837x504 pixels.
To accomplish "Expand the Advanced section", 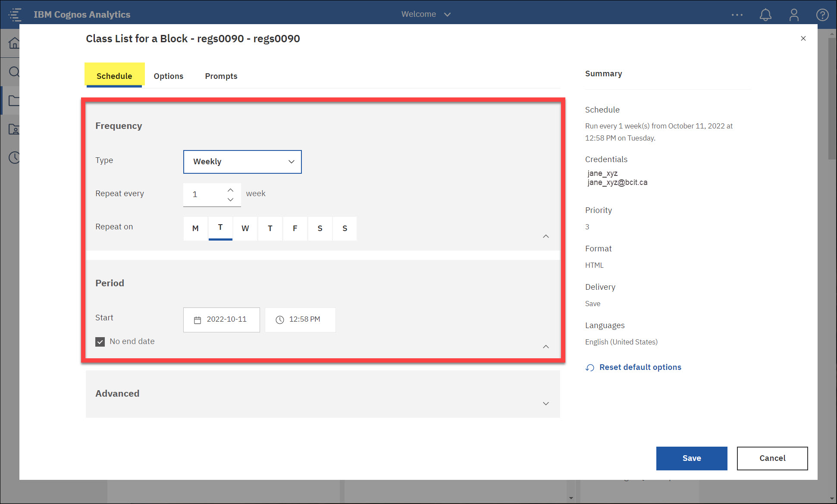I will click(545, 404).
